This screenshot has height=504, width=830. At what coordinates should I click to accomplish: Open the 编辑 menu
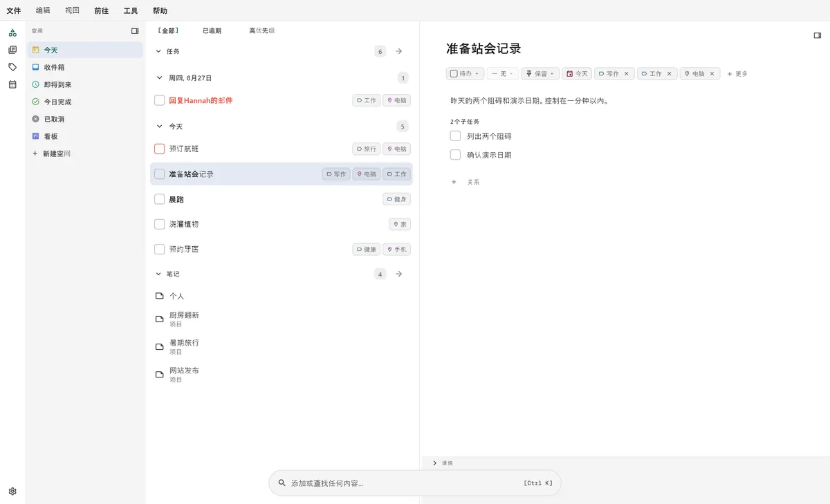(x=43, y=10)
